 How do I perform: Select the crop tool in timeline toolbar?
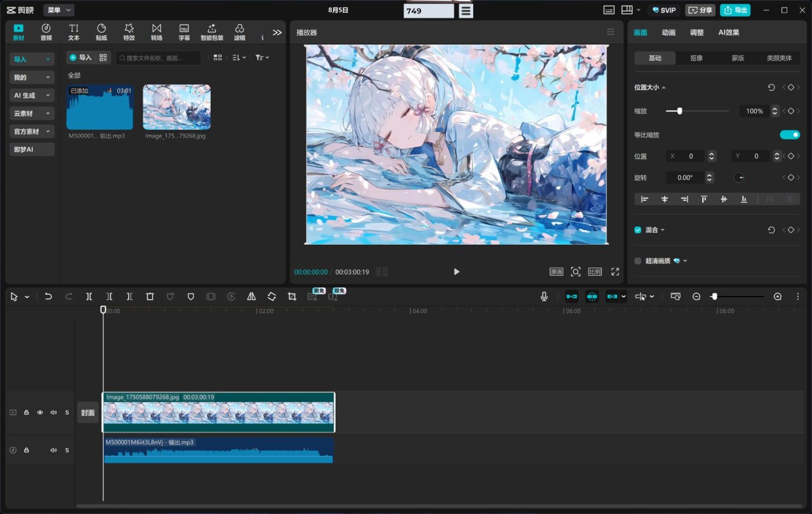click(292, 296)
